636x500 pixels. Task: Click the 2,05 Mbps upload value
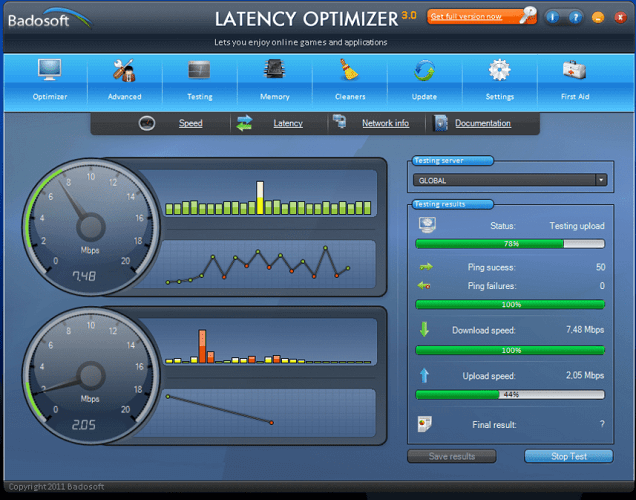585,375
